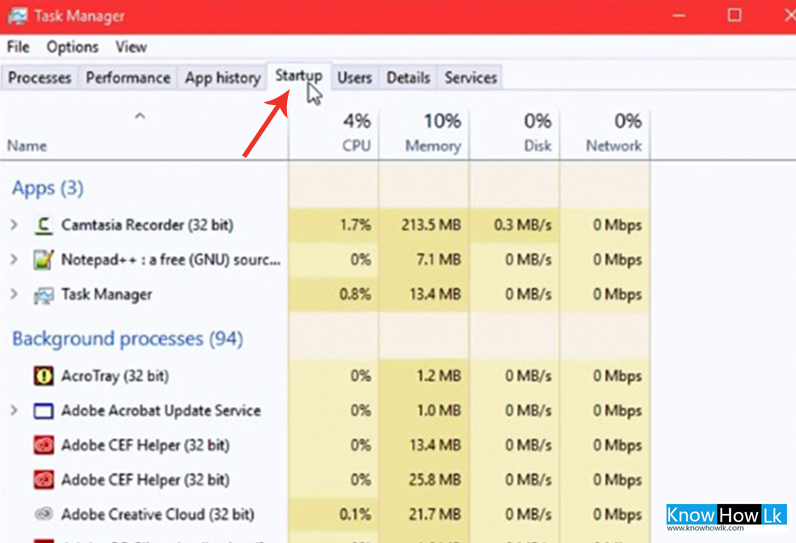Expand the Notepad++ process row
The width and height of the screenshot is (796, 543).
14,260
